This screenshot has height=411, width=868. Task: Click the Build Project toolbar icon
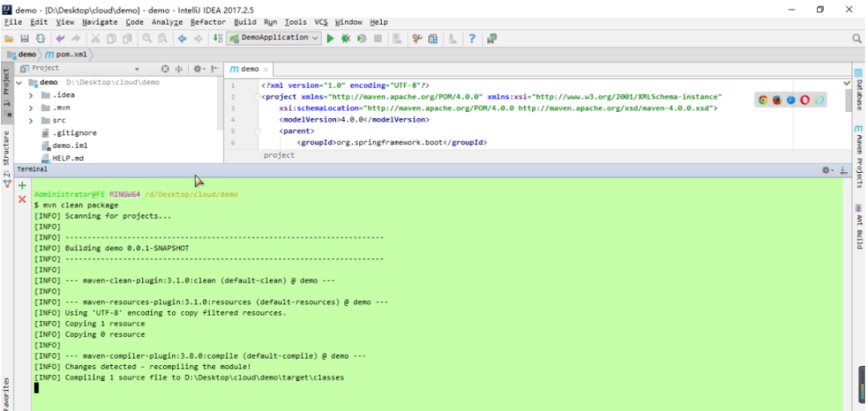218,39
